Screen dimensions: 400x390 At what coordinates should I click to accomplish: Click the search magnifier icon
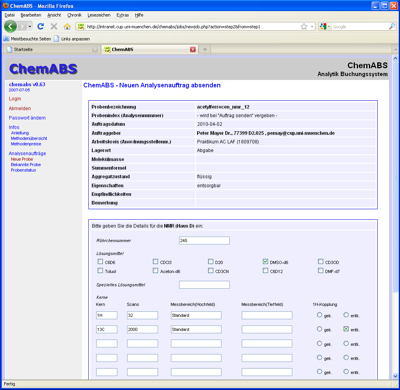pyautogui.click(x=392, y=26)
